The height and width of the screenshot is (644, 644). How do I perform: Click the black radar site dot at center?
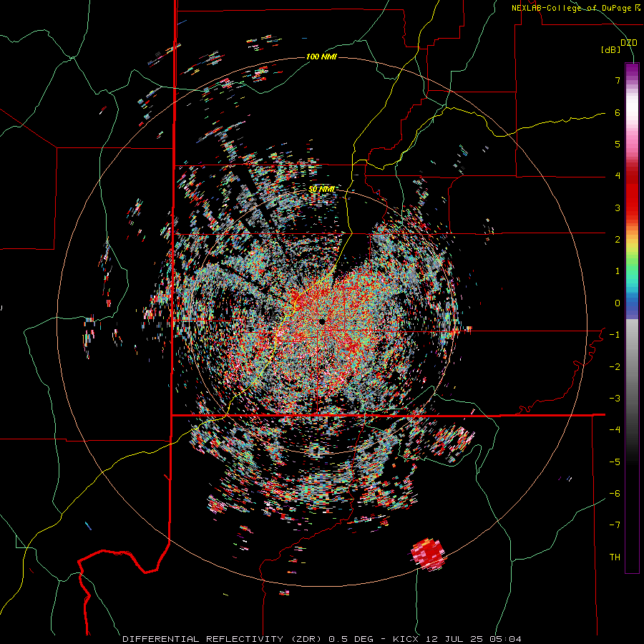pos(321,321)
